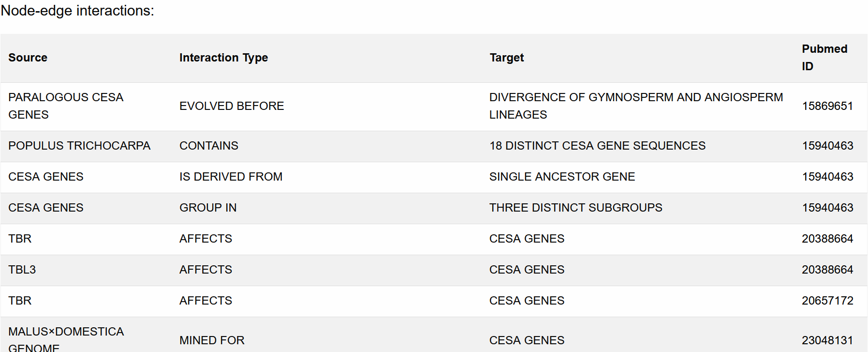
Task: Click the DIVERGENCE OF GYMNOSPERM AND ANGIOSPERM LINEAGES target
Action: 636,106
